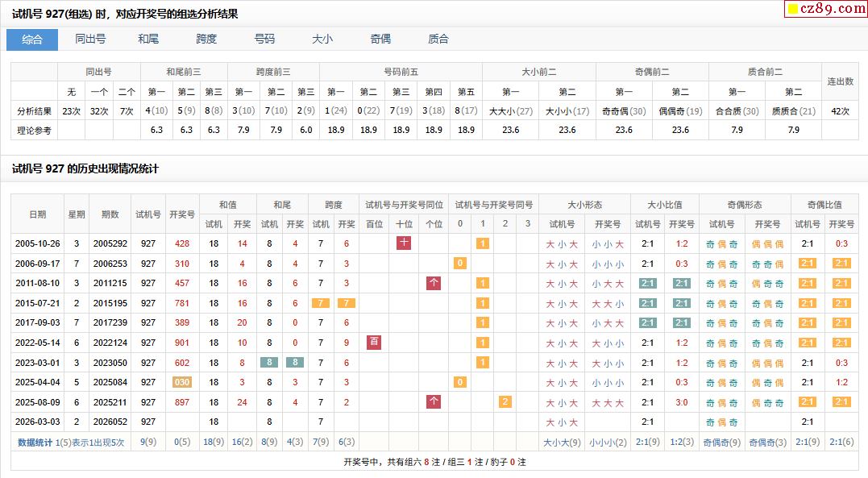Click the 数据统计 label in the bottom row
This screenshot has height=478, width=868.
point(35,443)
